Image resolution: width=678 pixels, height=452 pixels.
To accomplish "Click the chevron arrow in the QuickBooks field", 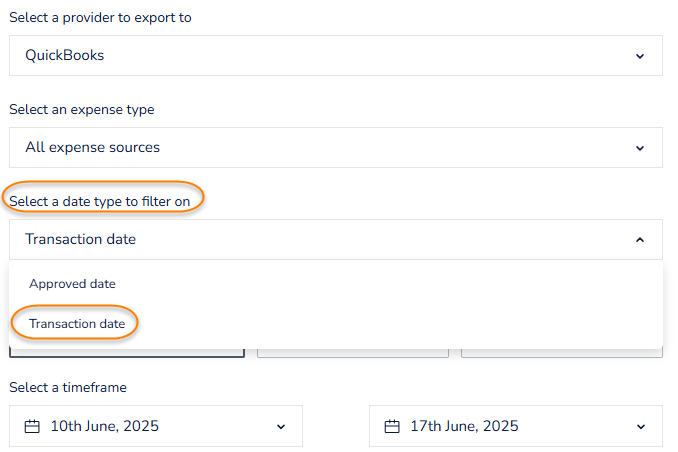I will click(x=640, y=56).
